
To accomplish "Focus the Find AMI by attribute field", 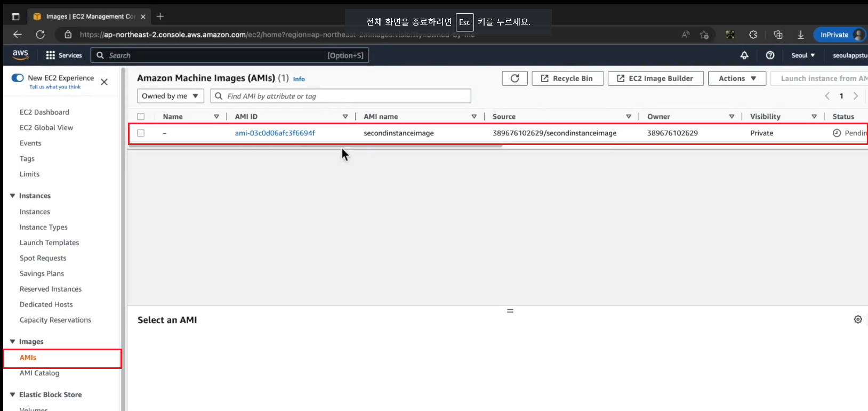I will (341, 96).
